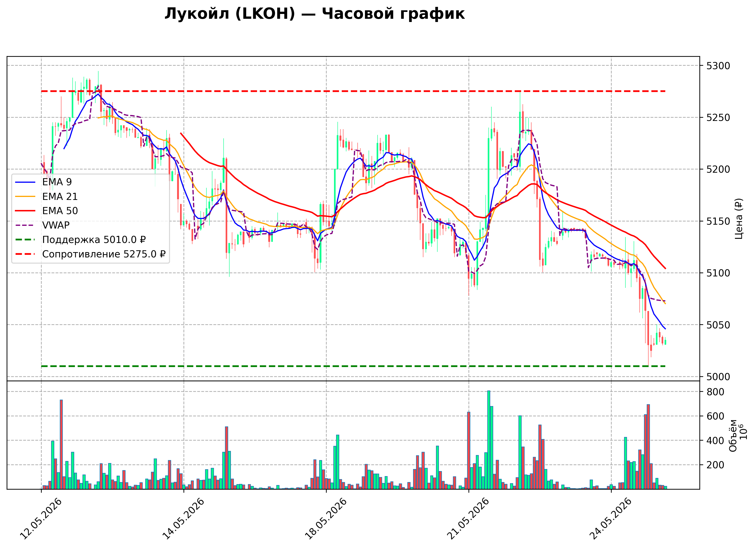Click the 18.05.2026 date label

click(326, 519)
